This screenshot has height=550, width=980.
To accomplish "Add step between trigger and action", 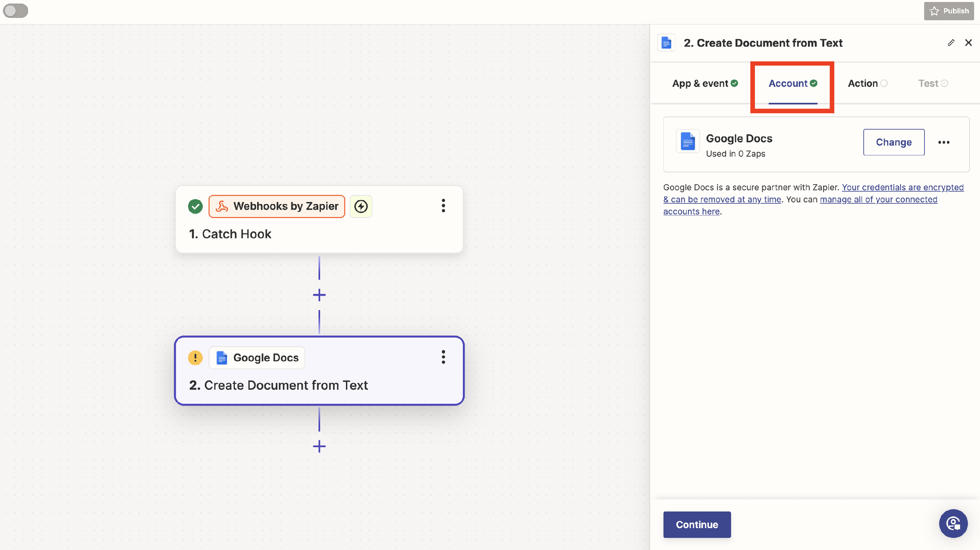I will pyautogui.click(x=319, y=295).
